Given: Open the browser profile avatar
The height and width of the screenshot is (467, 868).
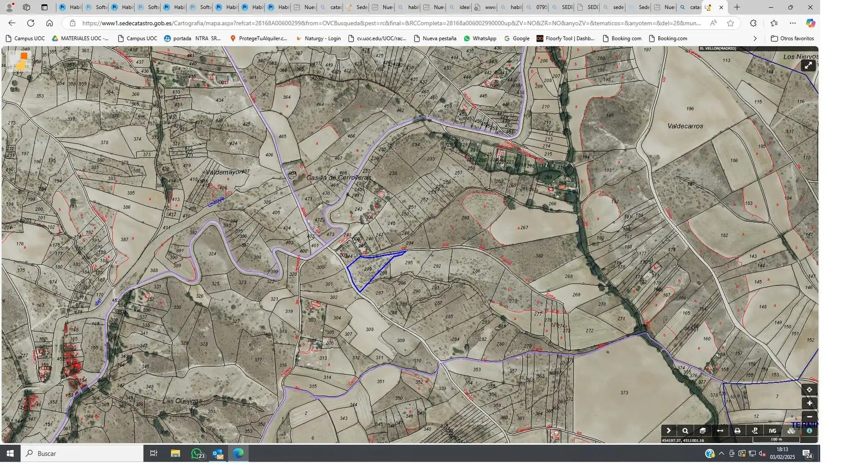Looking at the screenshot, I should [9, 7].
